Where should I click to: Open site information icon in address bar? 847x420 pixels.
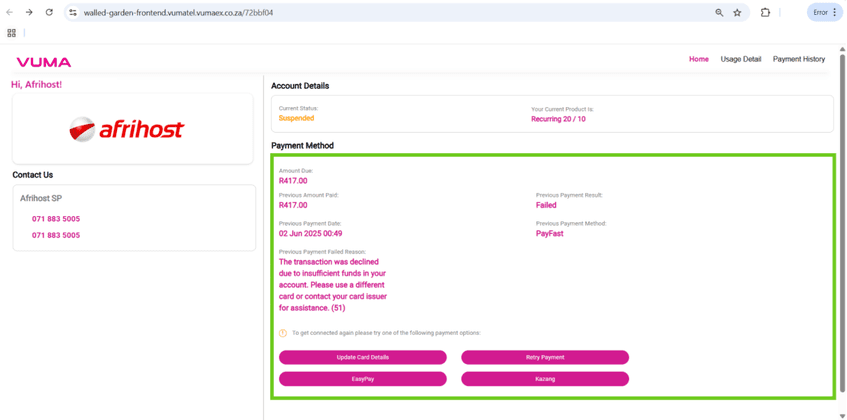[x=72, y=13]
